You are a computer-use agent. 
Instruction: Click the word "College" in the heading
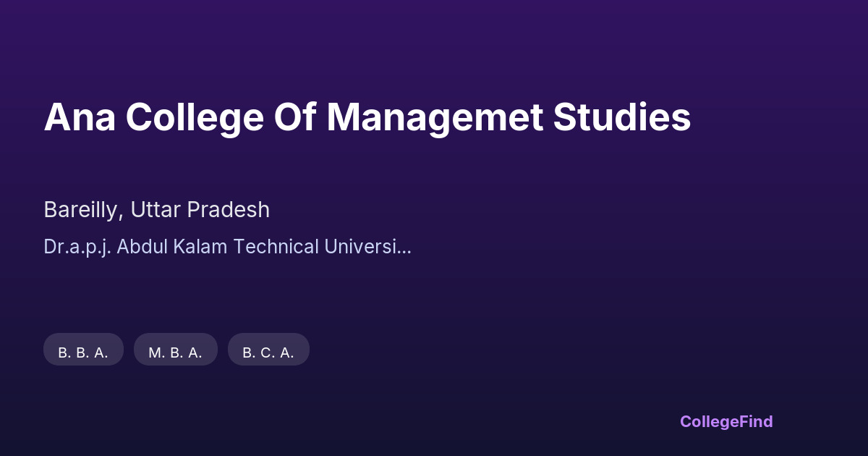195,118
